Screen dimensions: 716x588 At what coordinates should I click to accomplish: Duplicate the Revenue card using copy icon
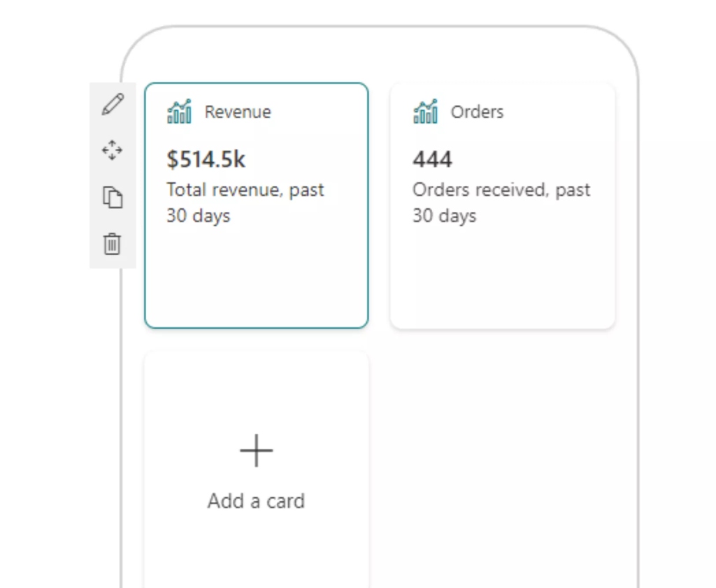[x=113, y=197]
